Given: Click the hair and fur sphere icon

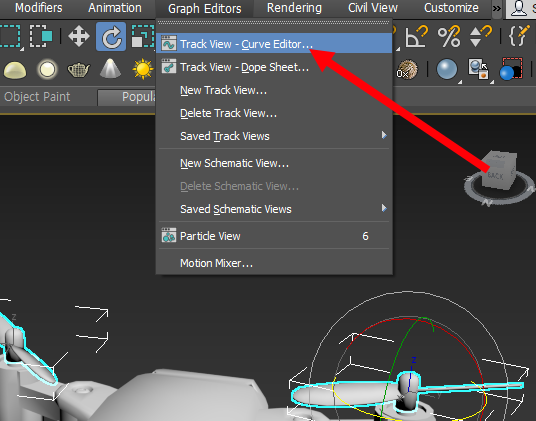Looking at the screenshot, I should (x=407, y=70).
